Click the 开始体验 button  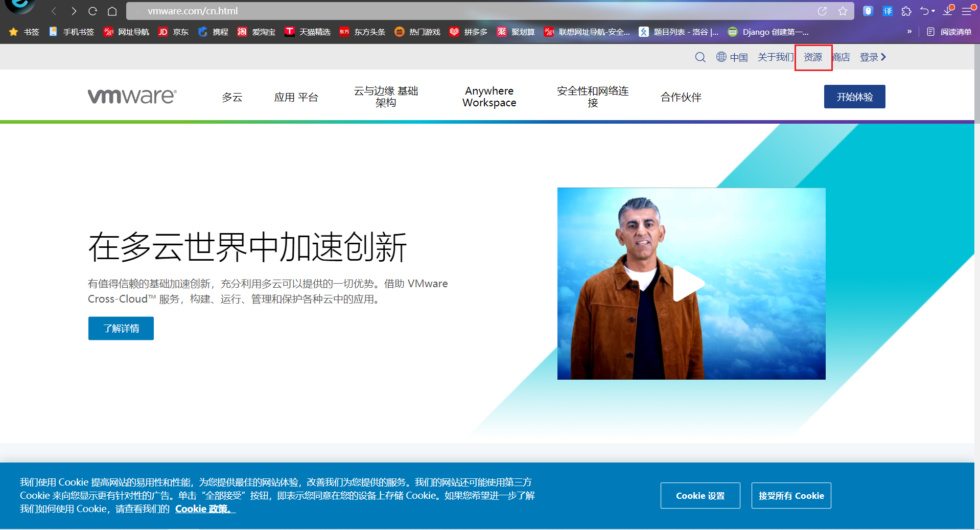coord(854,97)
